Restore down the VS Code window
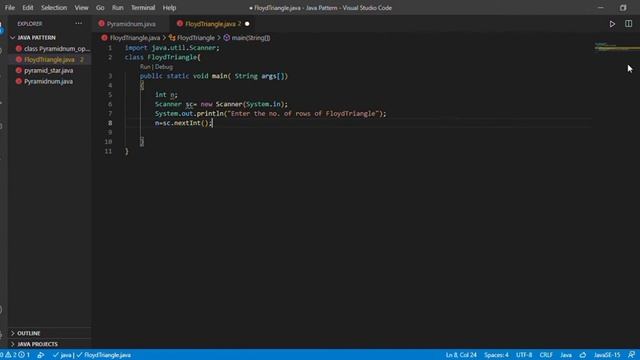 tap(623, 8)
